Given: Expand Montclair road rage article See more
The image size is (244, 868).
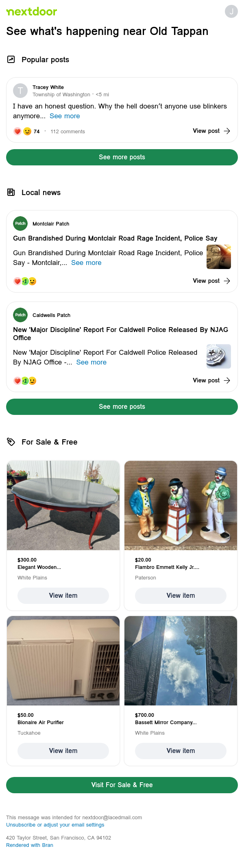Looking at the screenshot, I should pyautogui.click(x=86, y=263).
